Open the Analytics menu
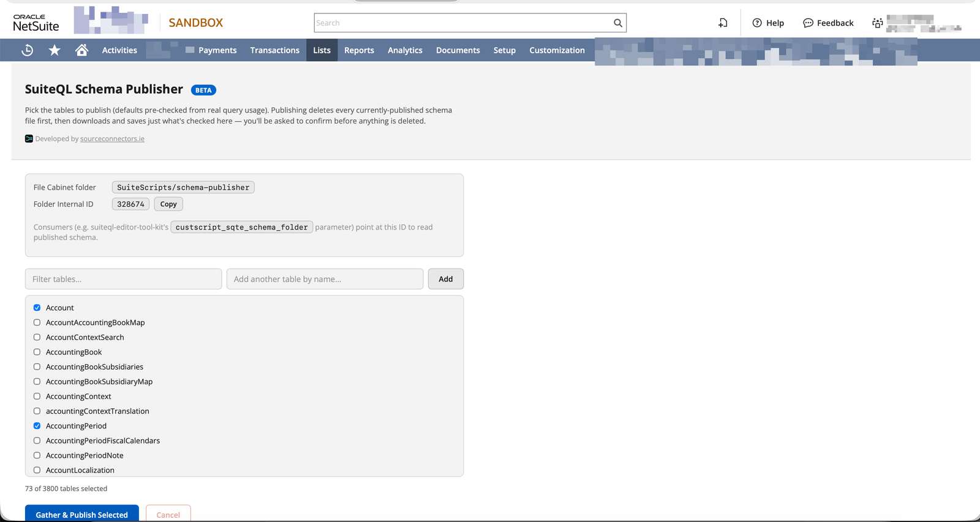980x522 pixels. click(405, 50)
